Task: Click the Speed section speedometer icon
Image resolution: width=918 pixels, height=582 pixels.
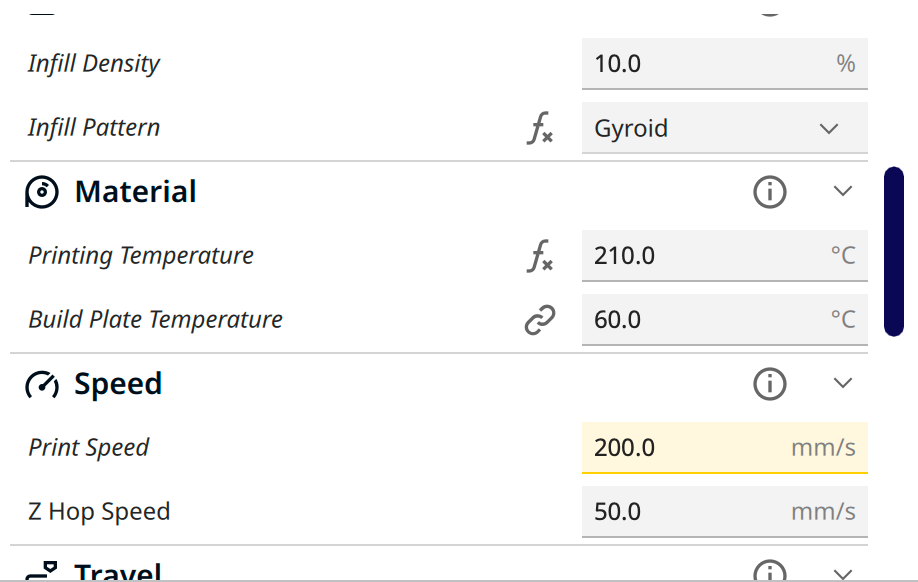Action: [42, 384]
